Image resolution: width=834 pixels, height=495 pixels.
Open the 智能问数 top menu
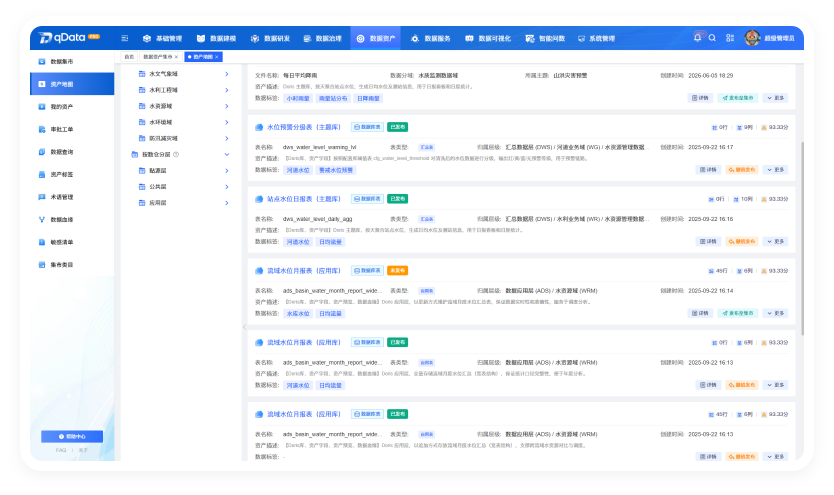pos(545,38)
